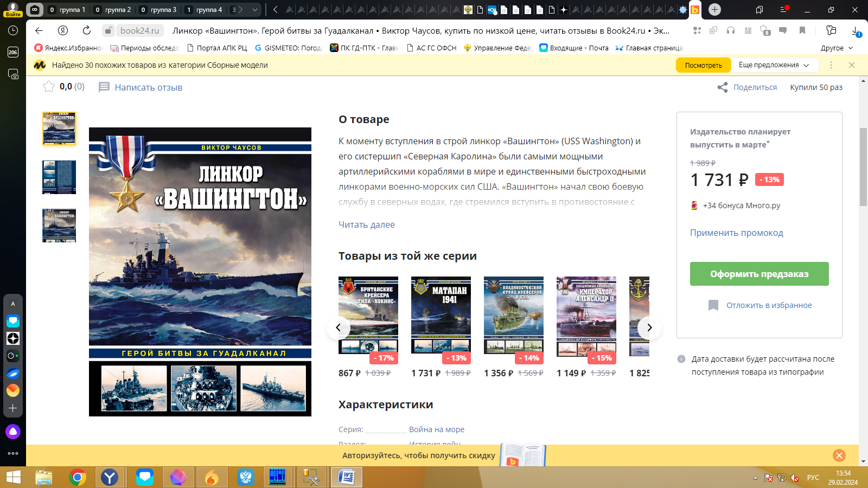Click Написать отзыв link
The width and height of the screenshot is (868, 488).
tap(149, 87)
